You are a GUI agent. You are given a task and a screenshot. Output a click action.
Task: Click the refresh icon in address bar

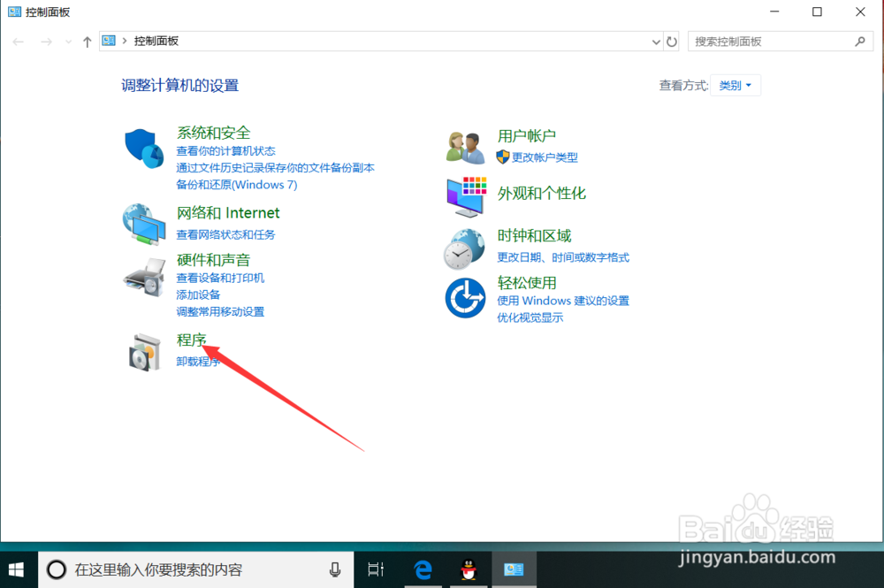click(x=671, y=41)
